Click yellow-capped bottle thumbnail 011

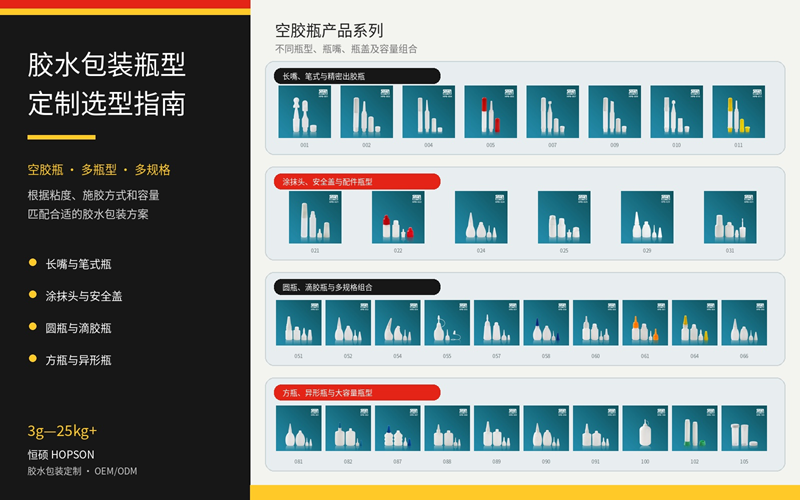point(738,112)
